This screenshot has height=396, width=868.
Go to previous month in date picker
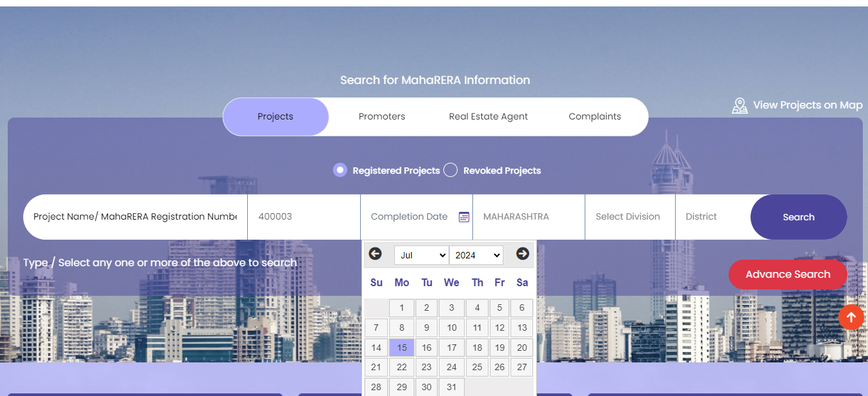pos(375,254)
